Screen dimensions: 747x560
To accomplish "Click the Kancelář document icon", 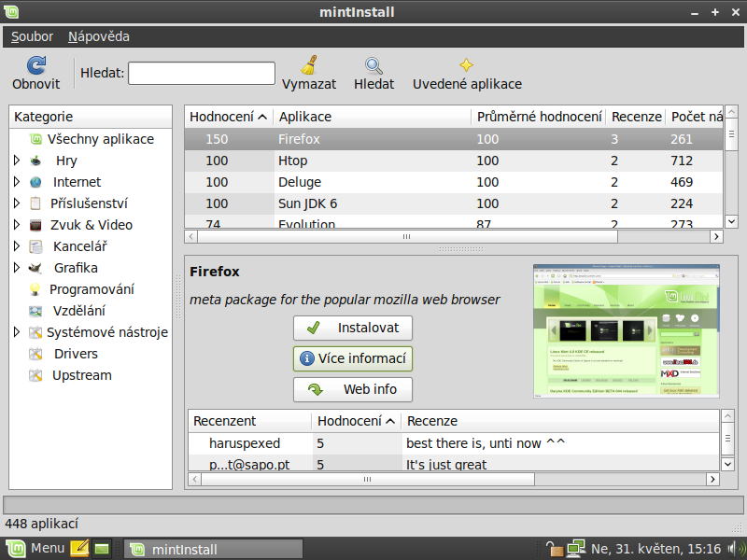I will pyautogui.click(x=35, y=246).
